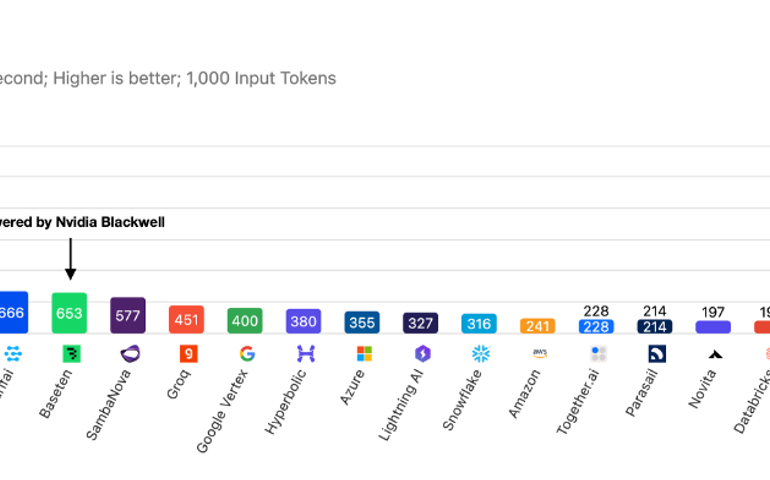
Task: Click the Baseten logo icon
Action: click(70, 353)
